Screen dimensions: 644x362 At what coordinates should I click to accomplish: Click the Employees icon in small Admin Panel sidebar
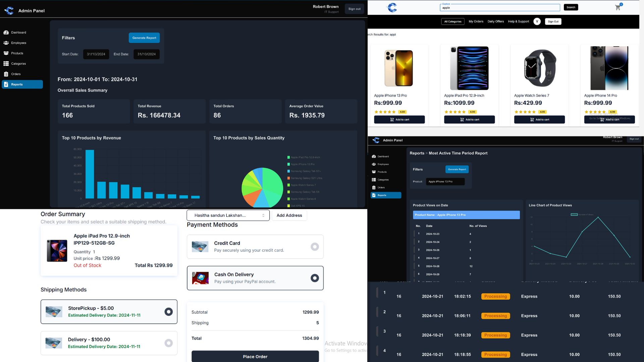point(374,164)
